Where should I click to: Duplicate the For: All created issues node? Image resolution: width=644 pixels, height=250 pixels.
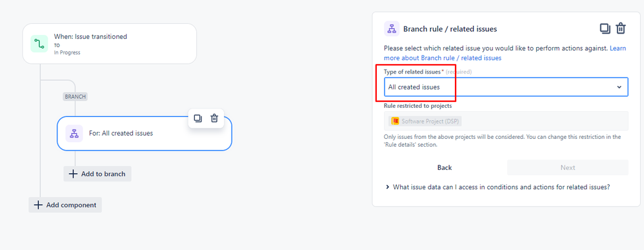198,118
